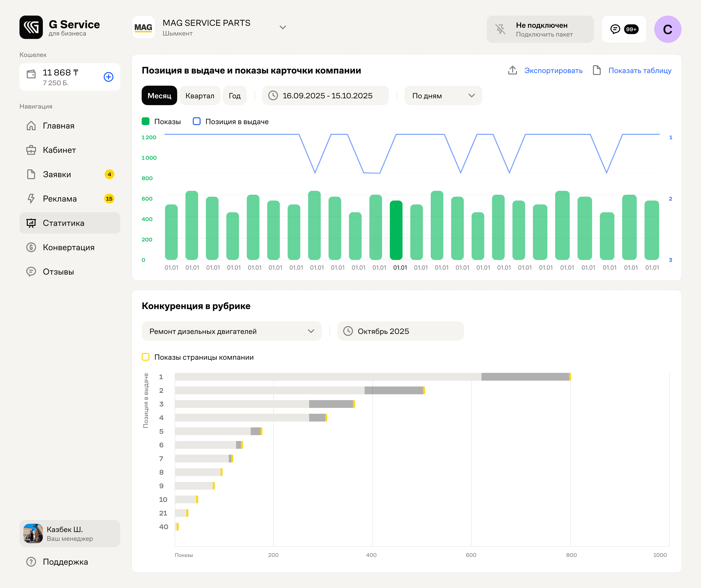Open manager Казбек Ш. card

click(x=70, y=533)
